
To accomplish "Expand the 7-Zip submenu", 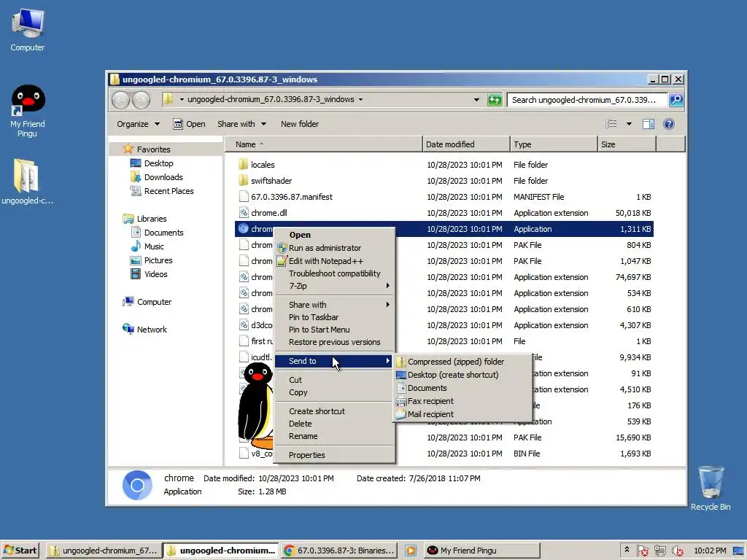I will [x=334, y=286].
